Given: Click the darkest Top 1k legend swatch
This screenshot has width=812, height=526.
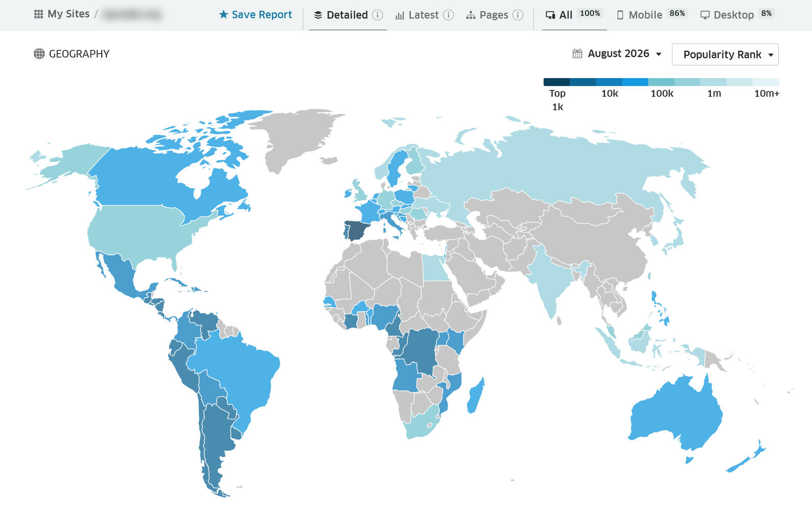Looking at the screenshot, I should 556,82.
